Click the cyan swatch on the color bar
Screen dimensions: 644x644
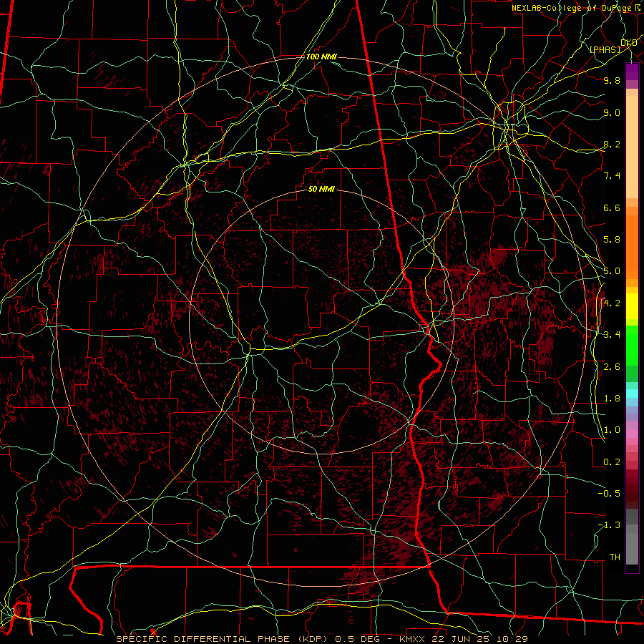point(632,394)
